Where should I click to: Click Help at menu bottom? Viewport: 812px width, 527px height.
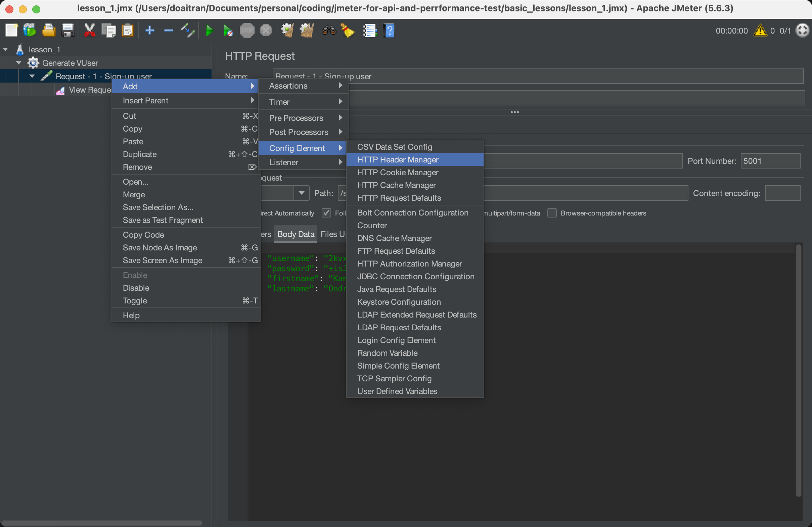click(186, 315)
